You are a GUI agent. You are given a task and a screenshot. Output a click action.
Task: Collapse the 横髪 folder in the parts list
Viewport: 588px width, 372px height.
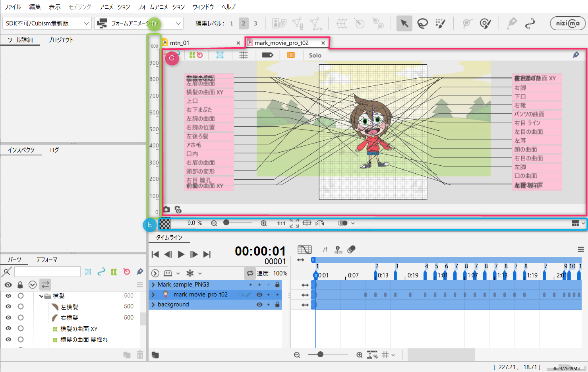[x=41, y=296]
